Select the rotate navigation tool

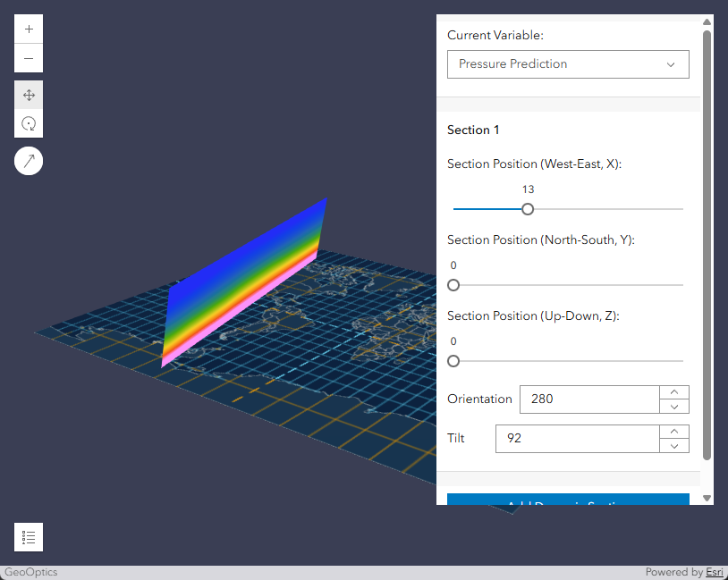click(29, 123)
